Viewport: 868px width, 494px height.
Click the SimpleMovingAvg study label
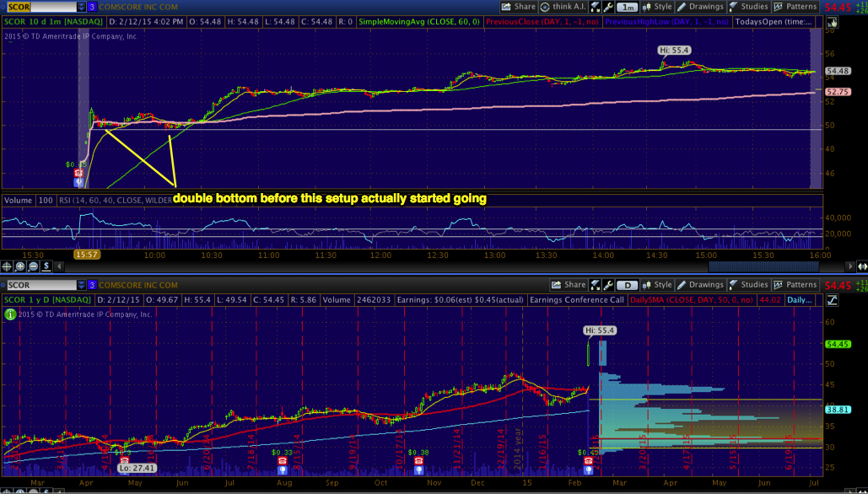419,22
